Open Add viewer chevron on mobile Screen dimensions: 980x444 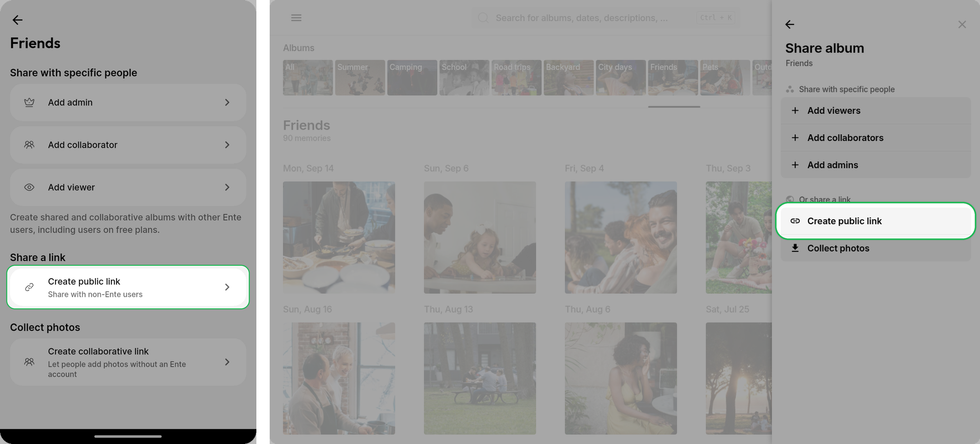227,188
